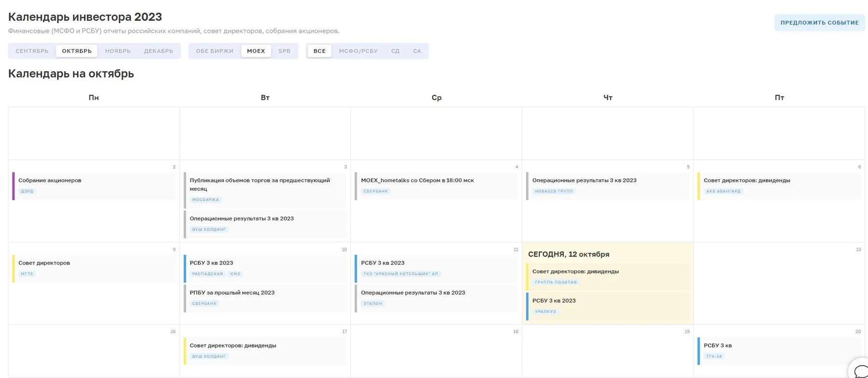Click the Календарь инвестора 2023 title
This screenshot has height=378, width=868.
[85, 17]
